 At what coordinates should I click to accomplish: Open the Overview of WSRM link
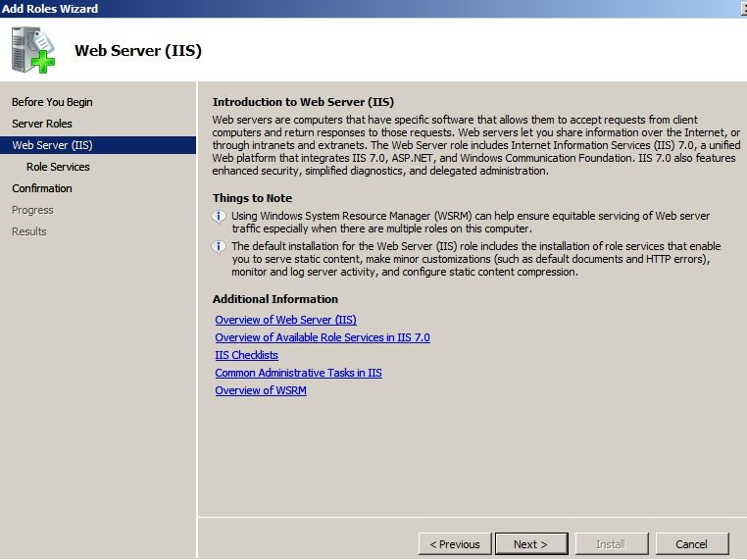coord(261,390)
